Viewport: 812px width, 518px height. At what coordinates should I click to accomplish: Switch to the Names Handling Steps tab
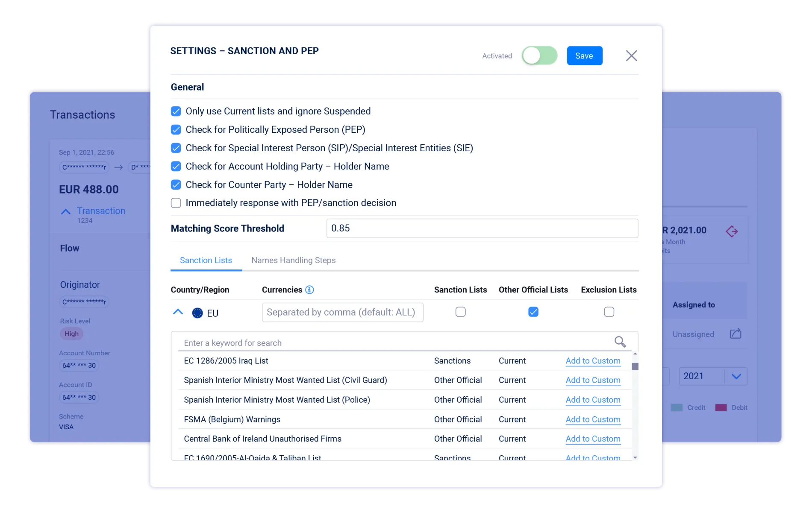point(293,260)
